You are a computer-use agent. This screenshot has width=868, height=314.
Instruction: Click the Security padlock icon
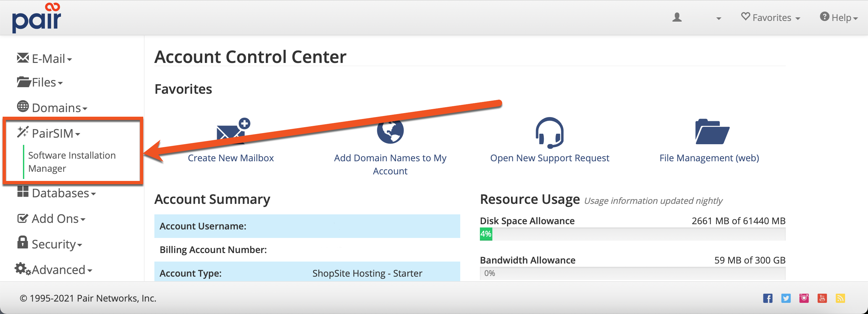(x=23, y=242)
